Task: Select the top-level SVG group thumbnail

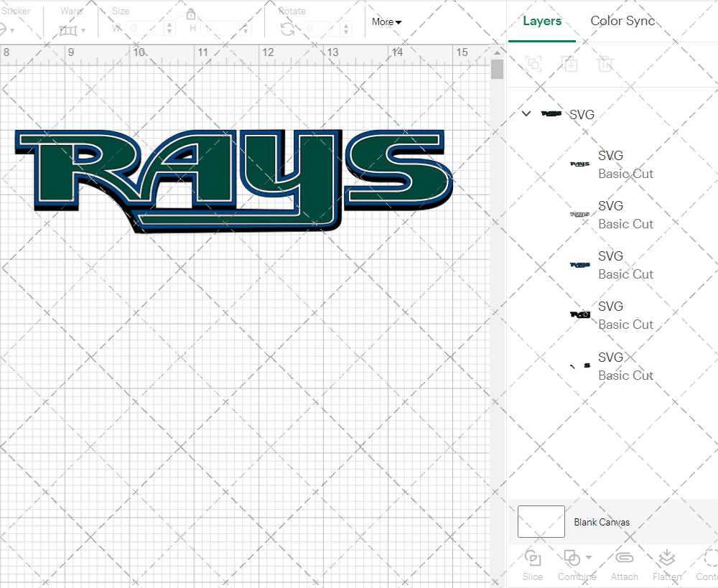Action: click(x=551, y=113)
